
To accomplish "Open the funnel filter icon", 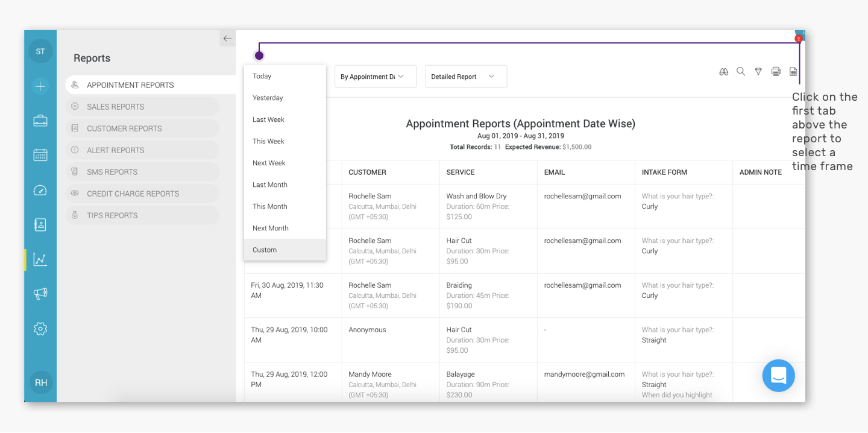I will click(x=758, y=72).
